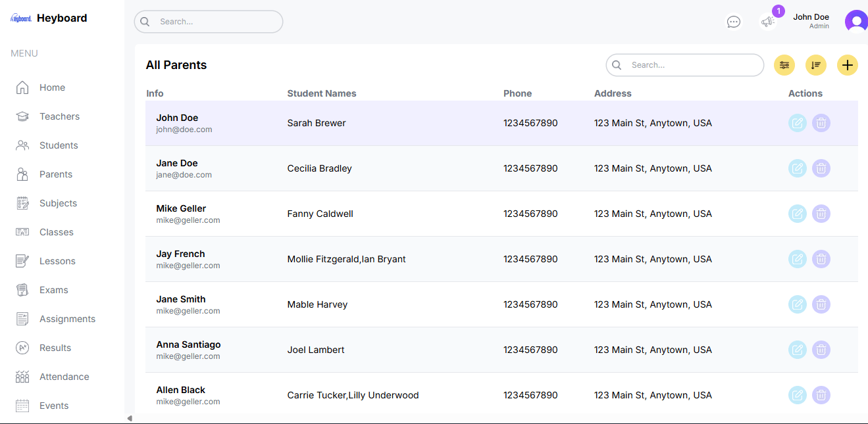Delete Anna Santiago's parent record

[821, 350]
